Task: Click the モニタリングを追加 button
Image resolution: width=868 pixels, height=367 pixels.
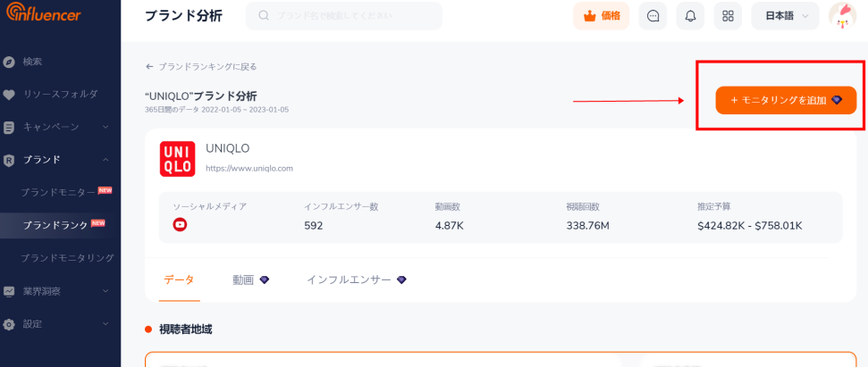Action: tap(786, 100)
